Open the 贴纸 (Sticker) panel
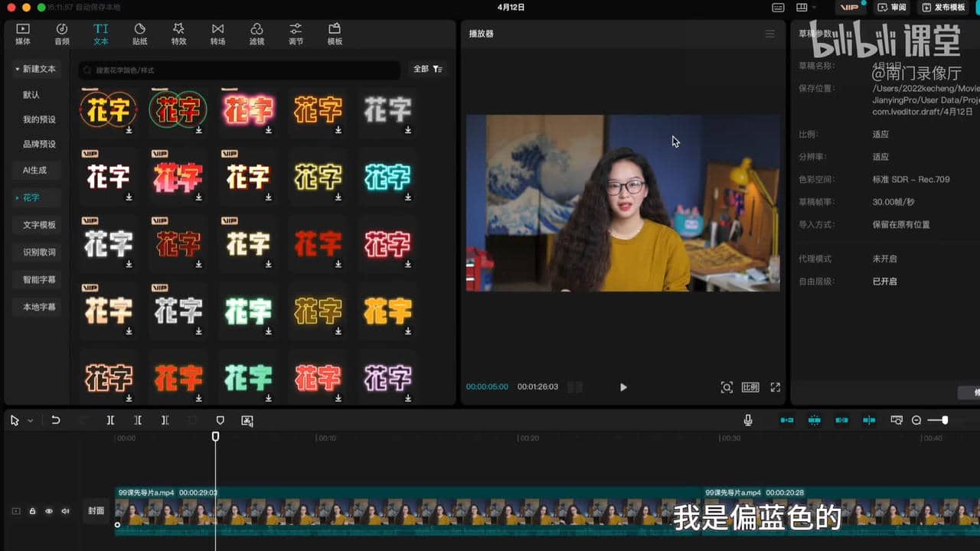 point(139,34)
